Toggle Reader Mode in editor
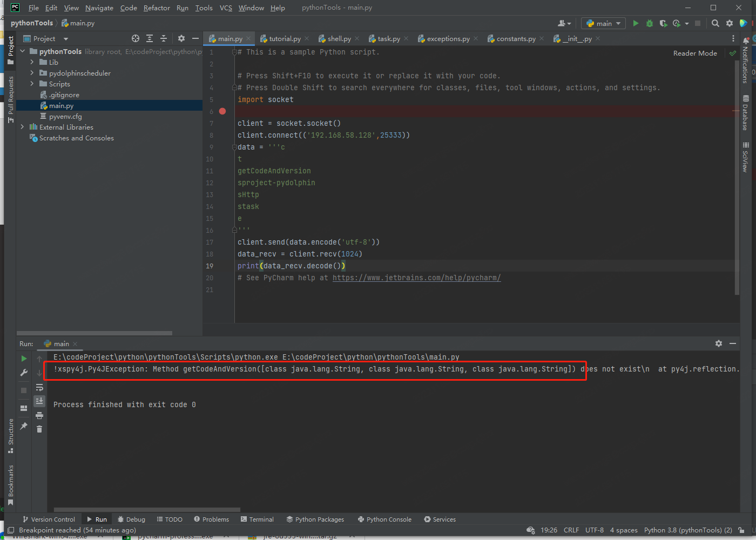Viewport: 756px width, 540px height. 695,53
